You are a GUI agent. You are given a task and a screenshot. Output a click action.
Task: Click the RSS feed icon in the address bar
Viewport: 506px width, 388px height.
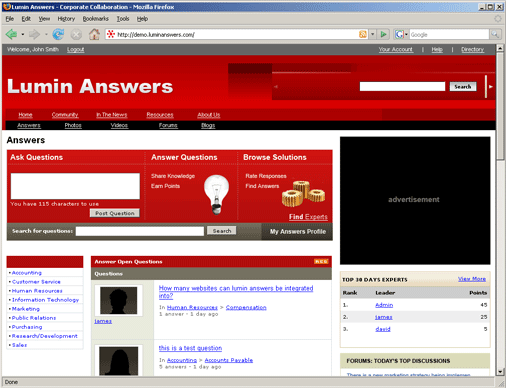[363, 34]
